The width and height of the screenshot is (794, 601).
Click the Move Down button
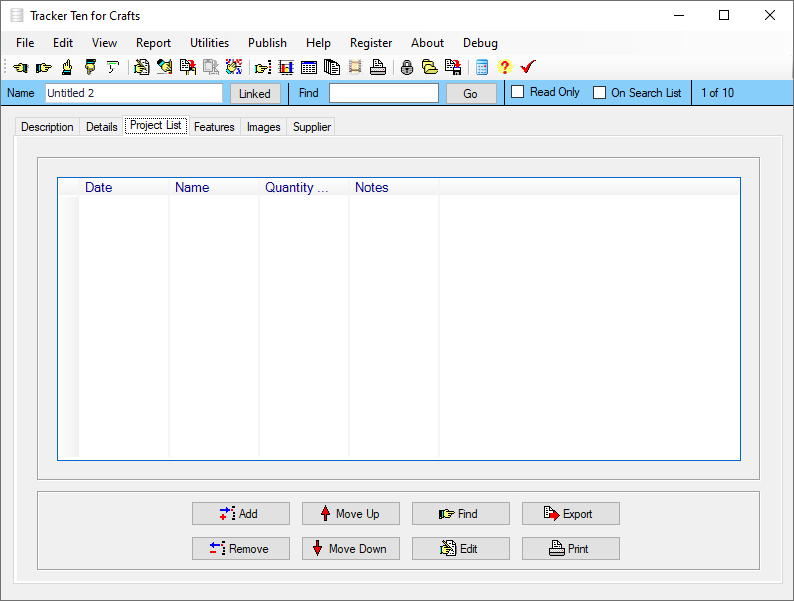coord(351,549)
